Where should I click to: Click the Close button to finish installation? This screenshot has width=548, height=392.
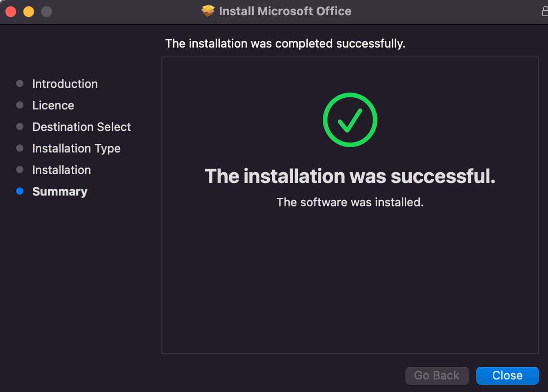click(x=507, y=375)
